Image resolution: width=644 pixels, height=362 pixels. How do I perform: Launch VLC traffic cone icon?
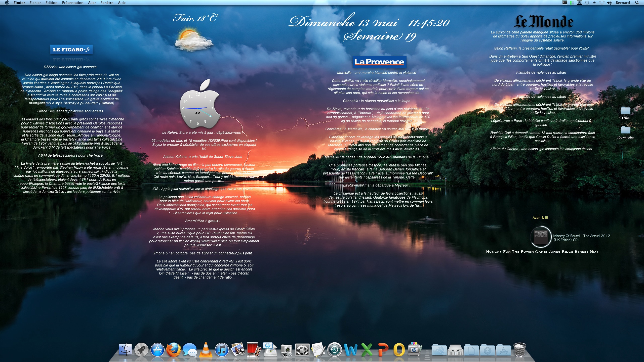pos(206,349)
